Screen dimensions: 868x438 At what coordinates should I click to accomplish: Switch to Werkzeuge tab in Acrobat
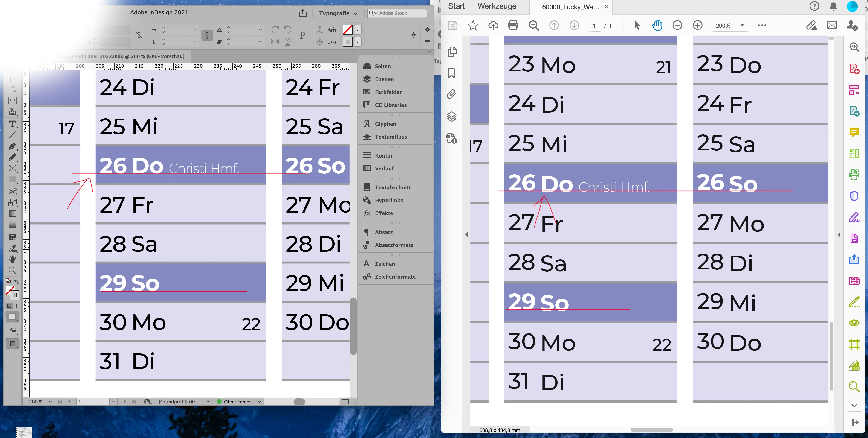coord(497,6)
